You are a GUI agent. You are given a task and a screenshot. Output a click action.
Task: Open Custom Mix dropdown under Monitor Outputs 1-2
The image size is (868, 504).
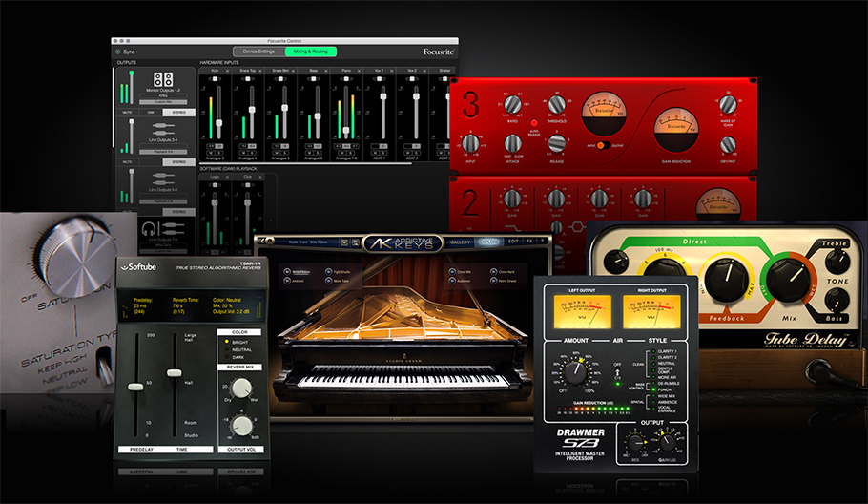[163, 102]
